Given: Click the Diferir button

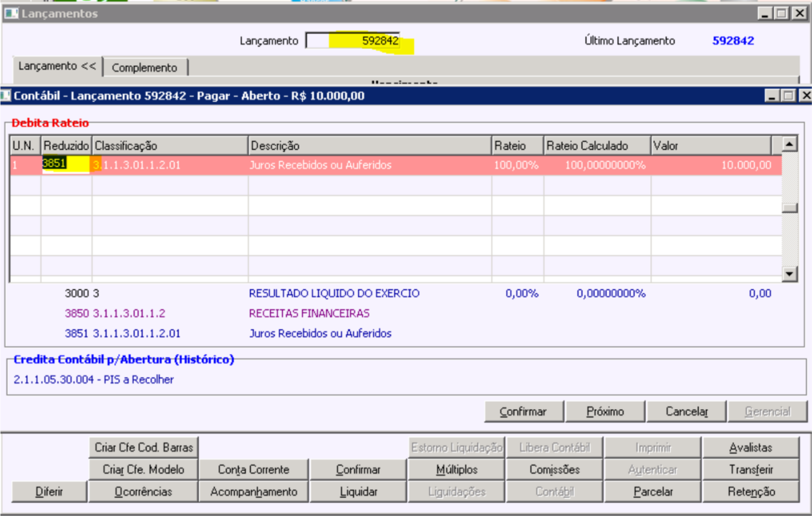Looking at the screenshot, I should point(49,492).
